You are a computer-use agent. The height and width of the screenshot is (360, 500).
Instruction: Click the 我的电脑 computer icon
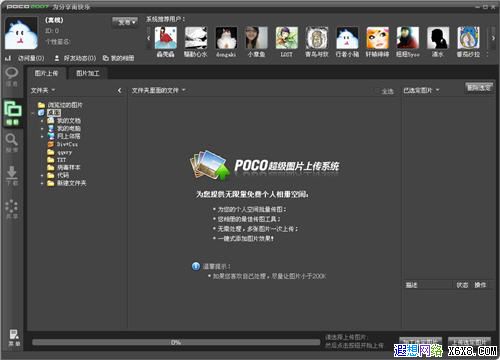click(51, 128)
